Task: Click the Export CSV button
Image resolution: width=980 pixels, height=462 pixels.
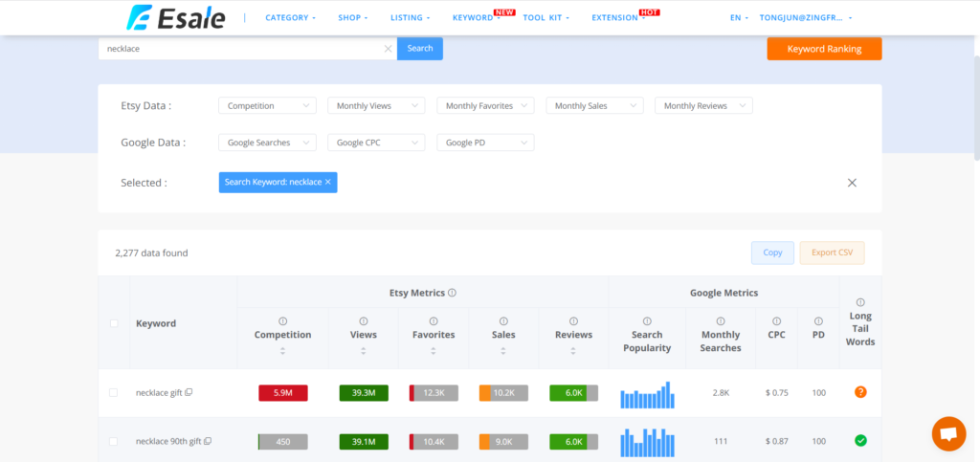Action: tap(832, 253)
